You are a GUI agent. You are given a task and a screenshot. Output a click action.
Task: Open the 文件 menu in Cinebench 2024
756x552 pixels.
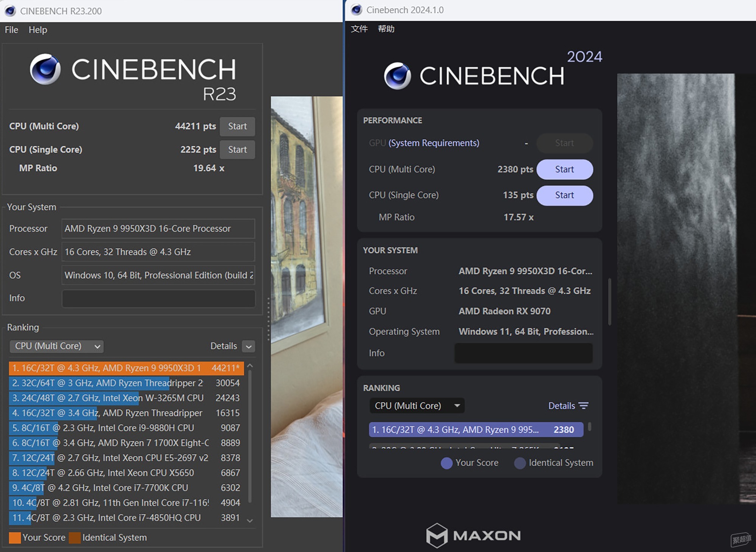[x=359, y=29]
